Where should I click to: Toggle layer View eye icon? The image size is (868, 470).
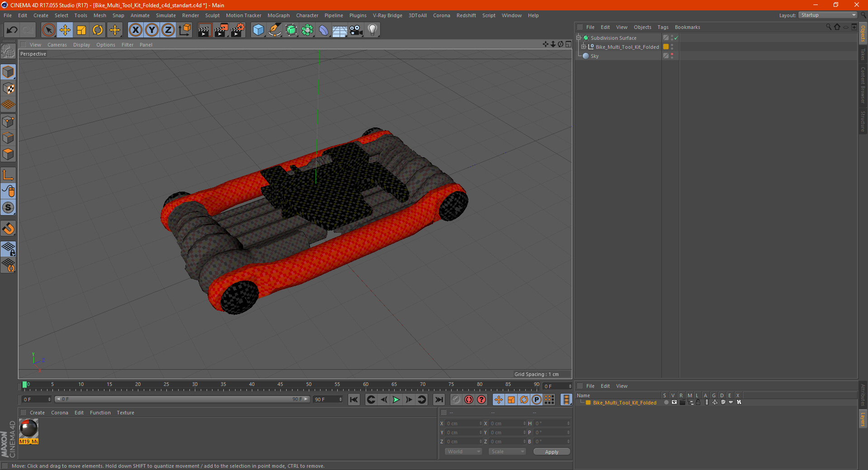tap(674, 402)
